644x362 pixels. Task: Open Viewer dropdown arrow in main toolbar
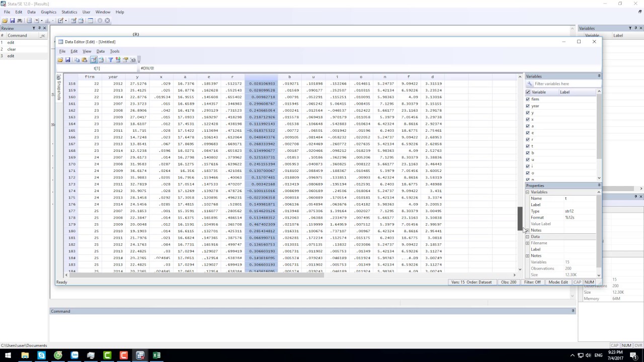[x=42, y=21]
